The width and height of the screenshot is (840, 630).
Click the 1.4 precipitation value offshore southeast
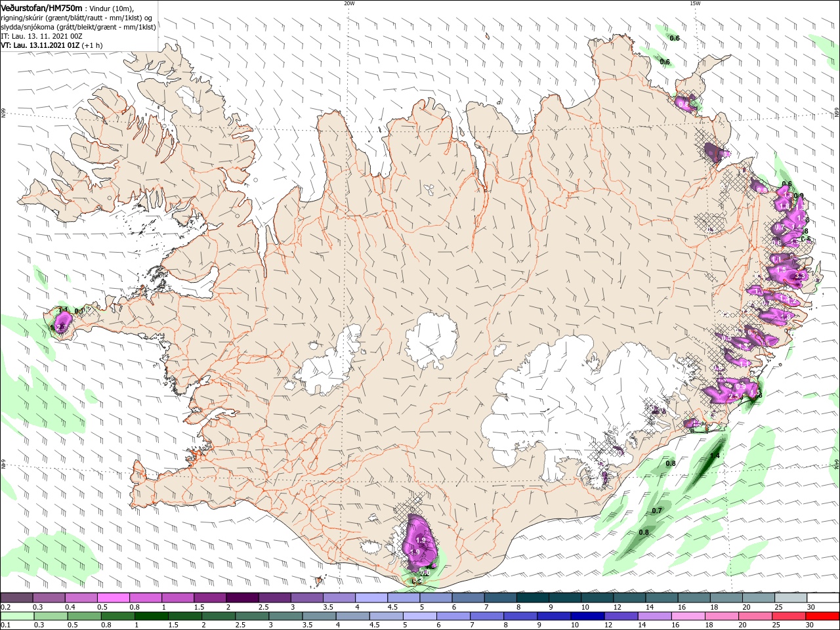[x=715, y=455]
